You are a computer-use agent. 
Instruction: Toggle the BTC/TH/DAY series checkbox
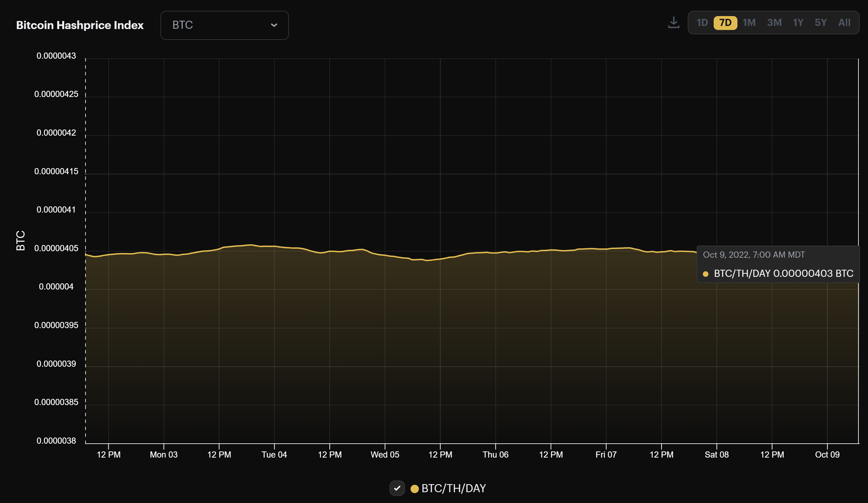click(397, 488)
